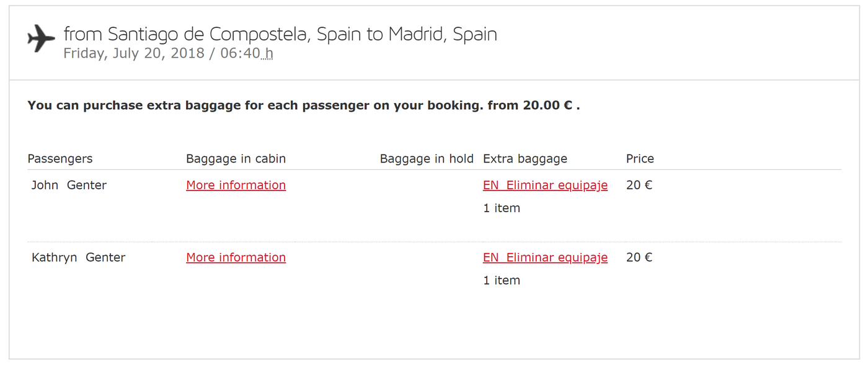Open More information for Kathryn Genter's cabin baggage
868x366 pixels.
[236, 257]
